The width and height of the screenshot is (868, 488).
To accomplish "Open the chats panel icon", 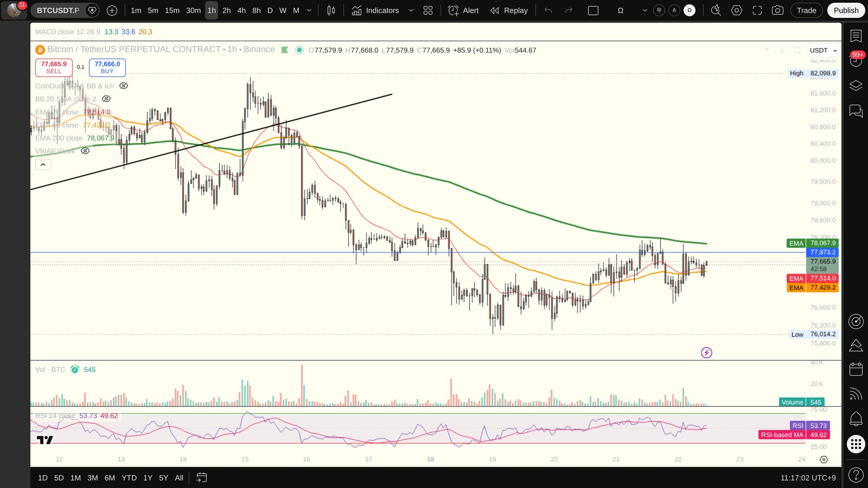I will click(x=856, y=111).
